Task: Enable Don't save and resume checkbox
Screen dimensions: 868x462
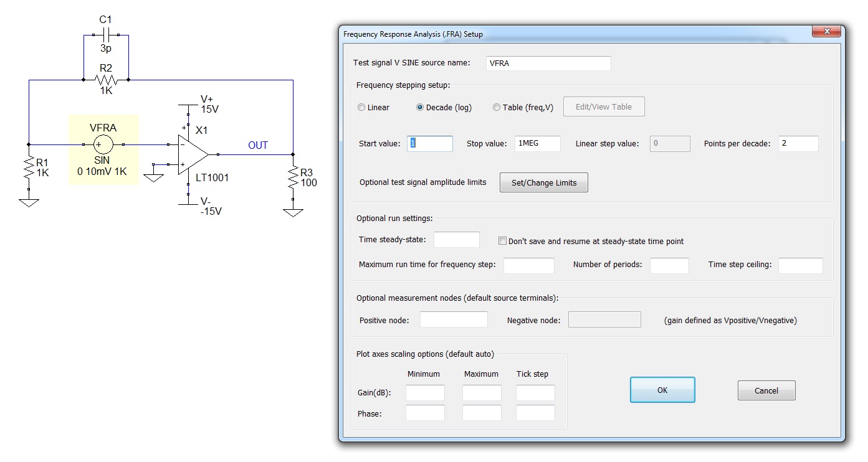Action: click(503, 241)
